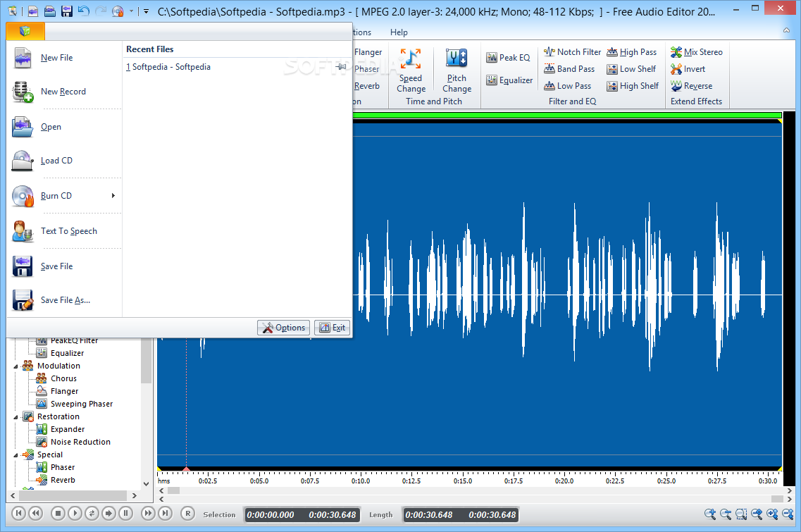Screen dimensions: 801x532
Task: Apply the High Shelf filter
Action: [x=633, y=86]
